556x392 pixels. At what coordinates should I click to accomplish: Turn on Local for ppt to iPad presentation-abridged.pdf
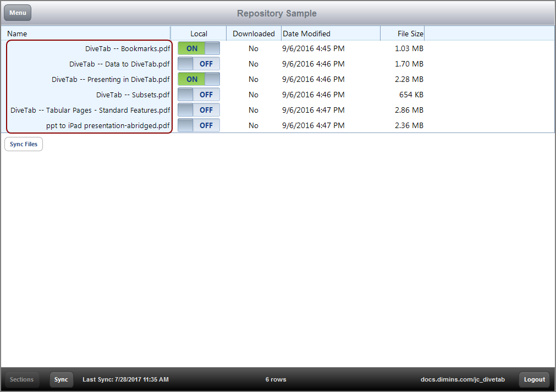pos(199,125)
